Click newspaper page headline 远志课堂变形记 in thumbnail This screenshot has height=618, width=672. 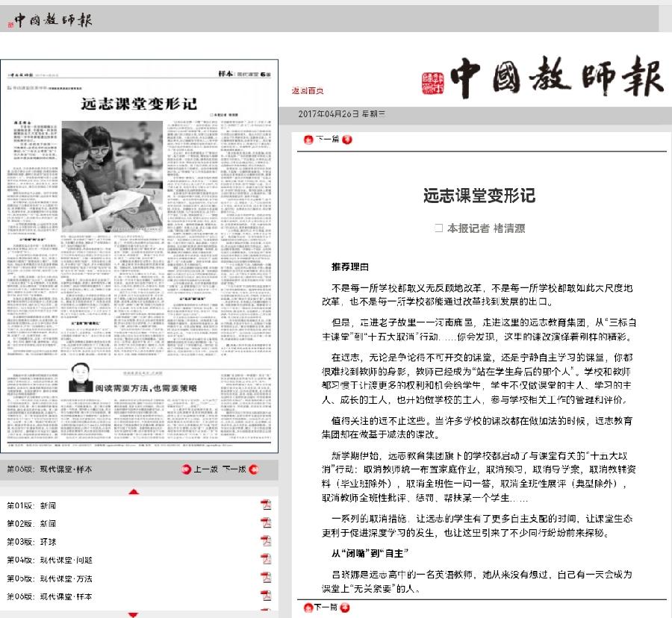point(139,104)
